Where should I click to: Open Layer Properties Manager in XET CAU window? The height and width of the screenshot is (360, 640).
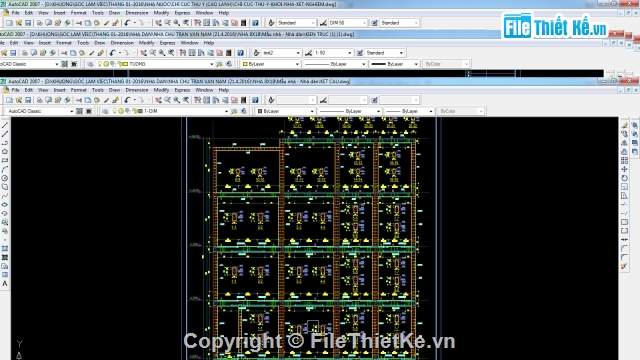105,111
